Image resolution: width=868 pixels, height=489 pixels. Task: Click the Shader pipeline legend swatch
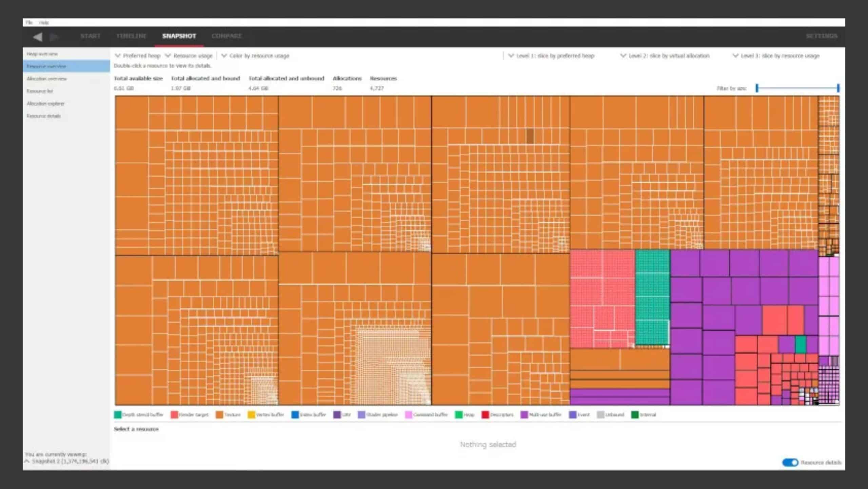(361, 414)
